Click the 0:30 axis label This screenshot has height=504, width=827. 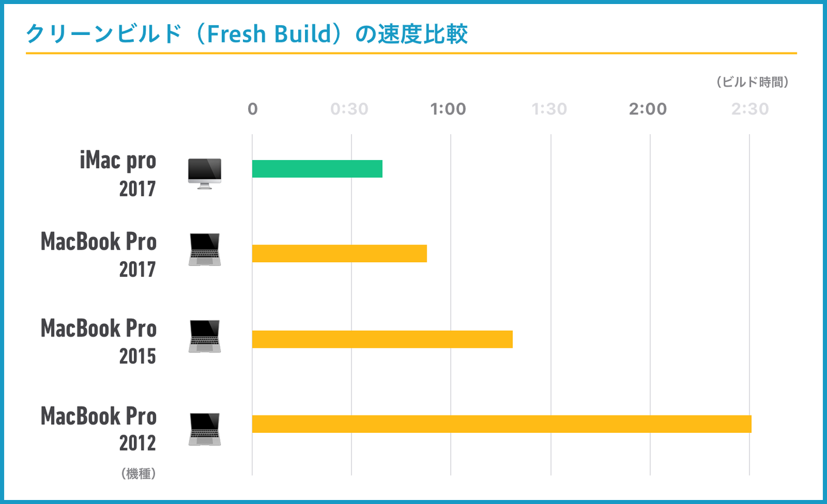[349, 109]
